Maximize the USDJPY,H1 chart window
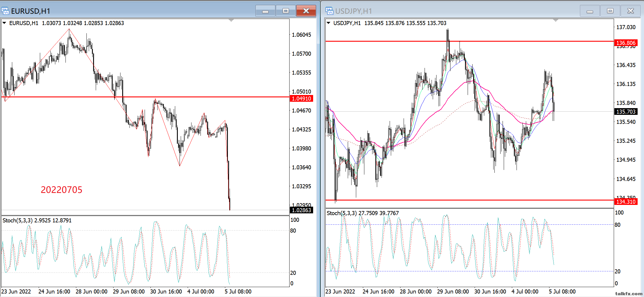This screenshot has width=644, height=297. [x=610, y=11]
